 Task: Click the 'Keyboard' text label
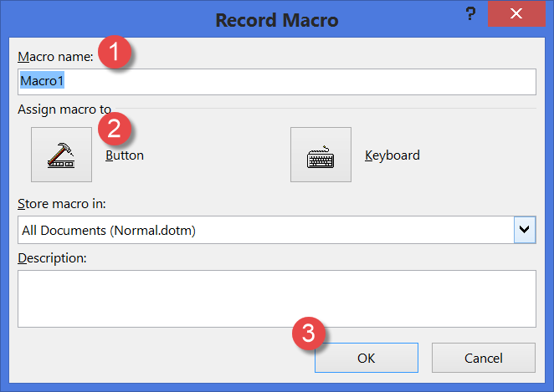pyautogui.click(x=392, y=155)
